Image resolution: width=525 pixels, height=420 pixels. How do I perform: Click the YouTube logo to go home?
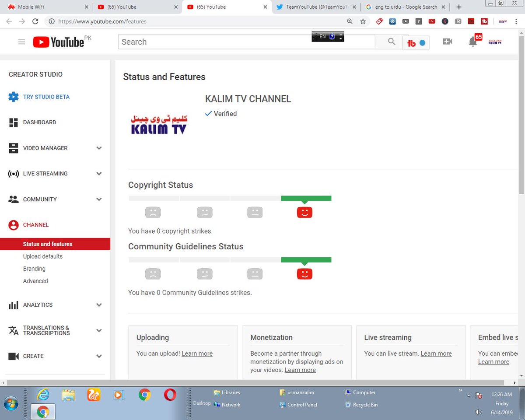pos(59,42)
